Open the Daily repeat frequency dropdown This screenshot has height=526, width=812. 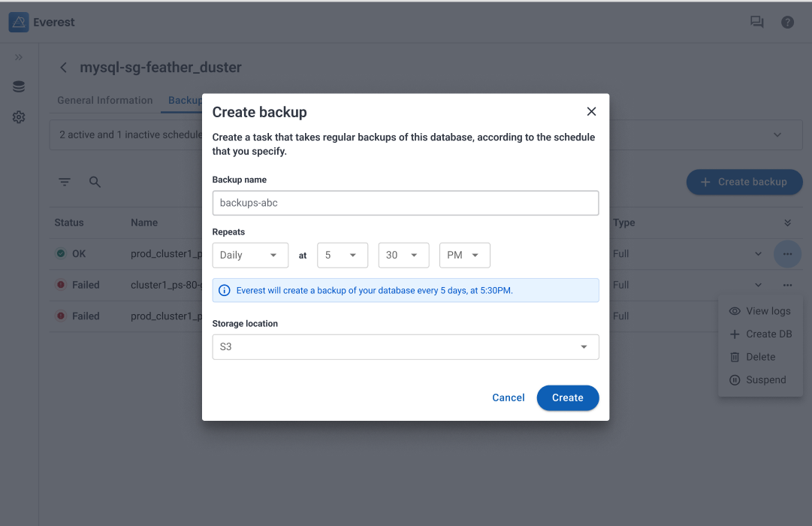[x=250, y=255]
